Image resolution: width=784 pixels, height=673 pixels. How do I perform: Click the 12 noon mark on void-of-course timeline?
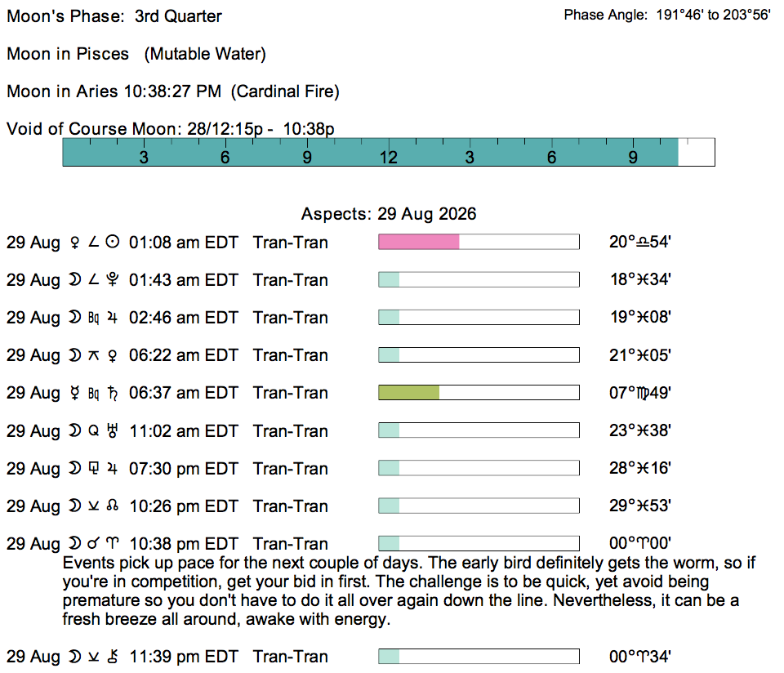388,157
